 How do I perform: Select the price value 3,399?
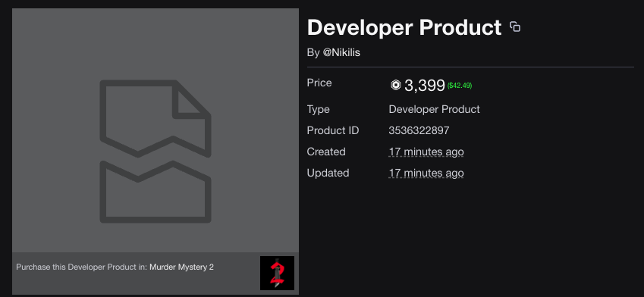click(x=425, y=86)
